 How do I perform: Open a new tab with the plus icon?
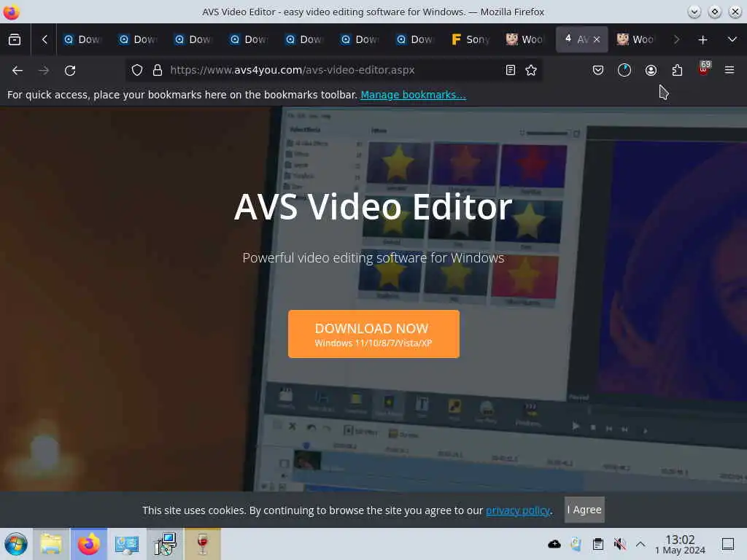pos(703,39)
